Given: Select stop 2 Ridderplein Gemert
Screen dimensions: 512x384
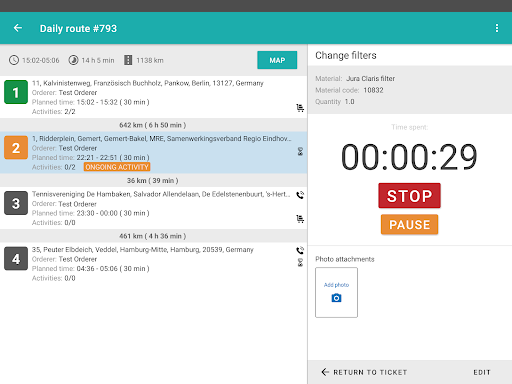Looking at the screenshot, I should point(153,152).
